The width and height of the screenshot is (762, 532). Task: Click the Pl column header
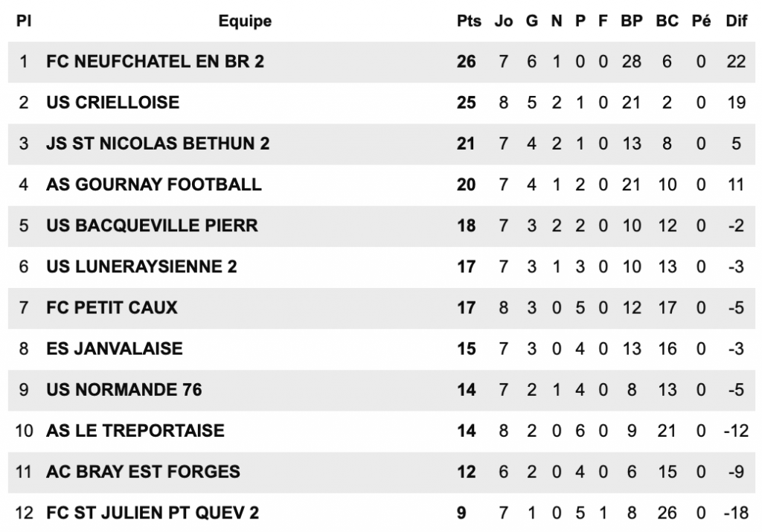click(x=23, y=21)
